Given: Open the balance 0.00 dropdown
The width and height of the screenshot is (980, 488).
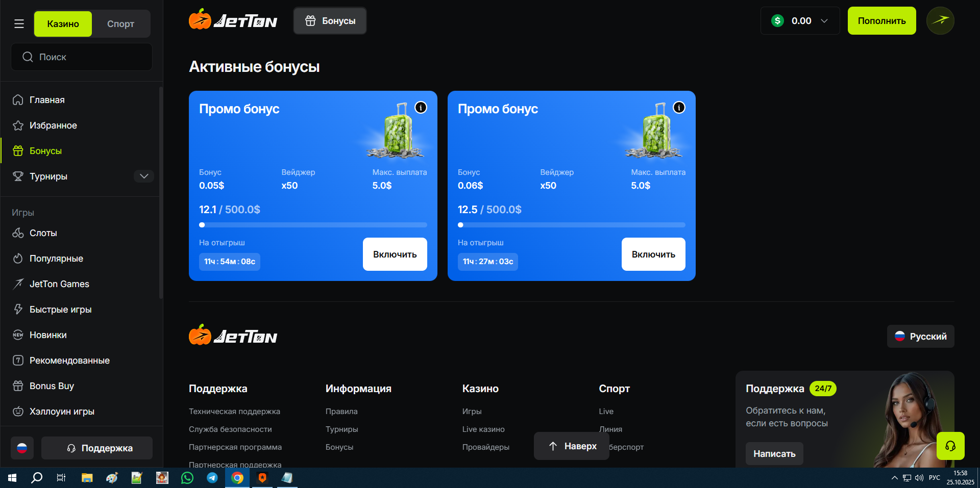Looking at the screenshot, I should (800, 21).
